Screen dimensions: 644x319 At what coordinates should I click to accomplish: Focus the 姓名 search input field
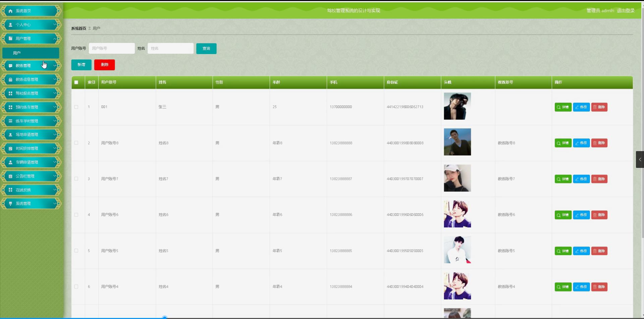[170, 48]
